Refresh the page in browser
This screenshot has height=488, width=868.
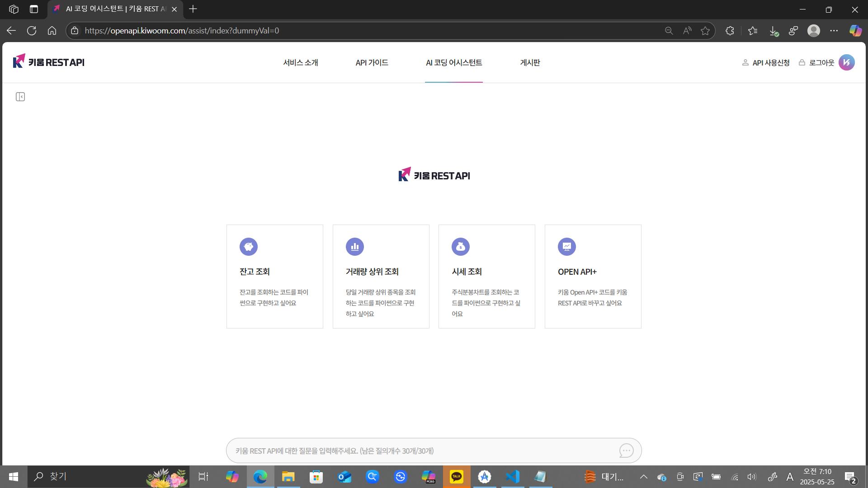pyautogui.click(x=32, y=31)
